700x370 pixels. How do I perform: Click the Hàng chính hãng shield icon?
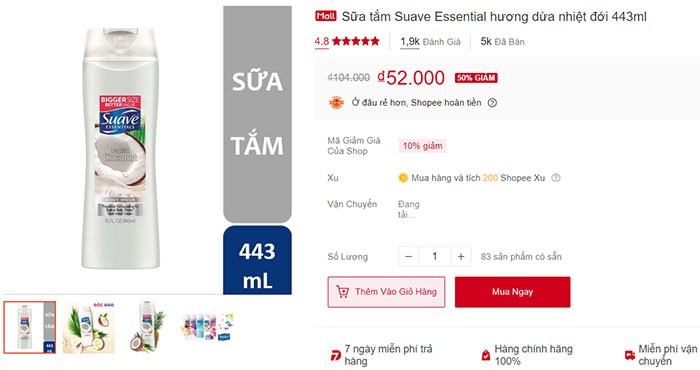point(485,355)
